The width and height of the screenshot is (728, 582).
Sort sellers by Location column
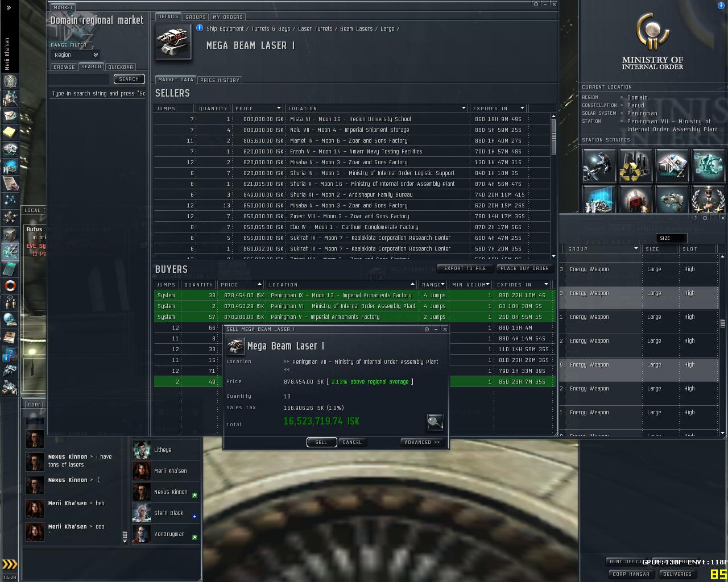coord(377,108)
